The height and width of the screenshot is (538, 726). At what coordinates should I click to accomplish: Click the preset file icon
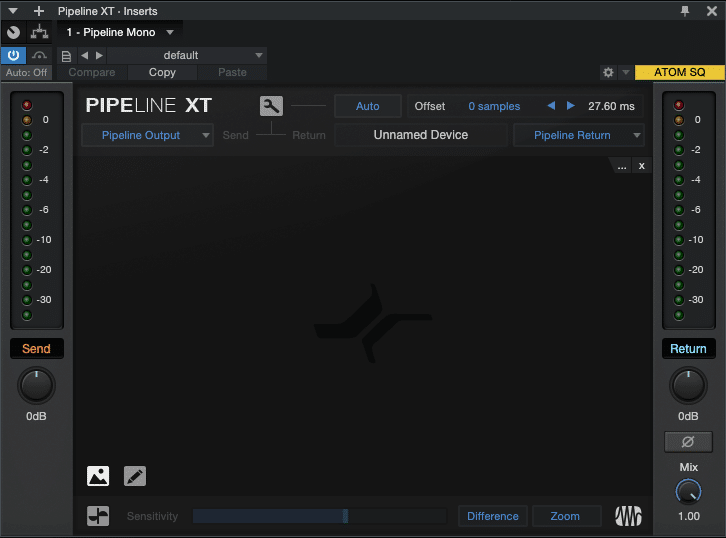click(66, 55)
